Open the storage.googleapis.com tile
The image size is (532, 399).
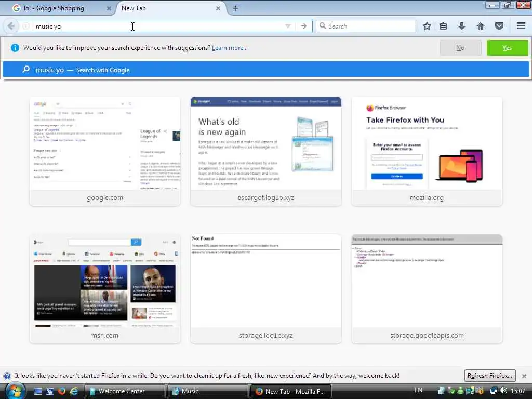427,289
